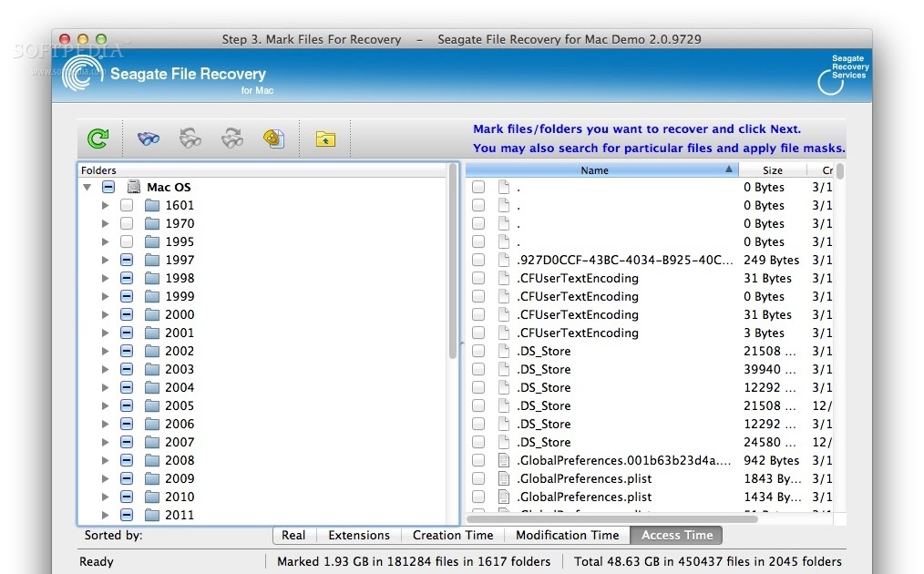Collapse the Mac OS tree node
The height and width of the screenshot is (574, 924).
(87, 187)
